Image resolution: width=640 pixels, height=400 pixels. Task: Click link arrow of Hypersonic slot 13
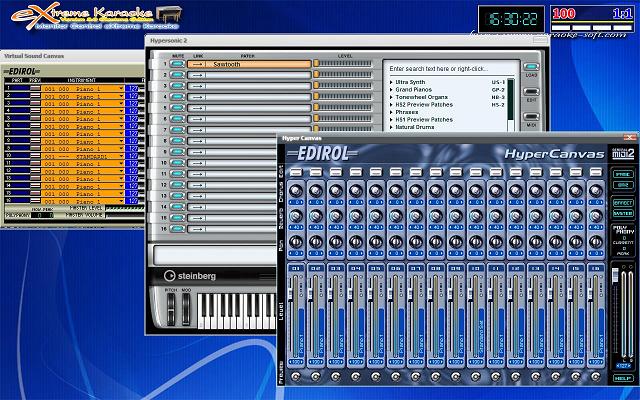(197, 196)
